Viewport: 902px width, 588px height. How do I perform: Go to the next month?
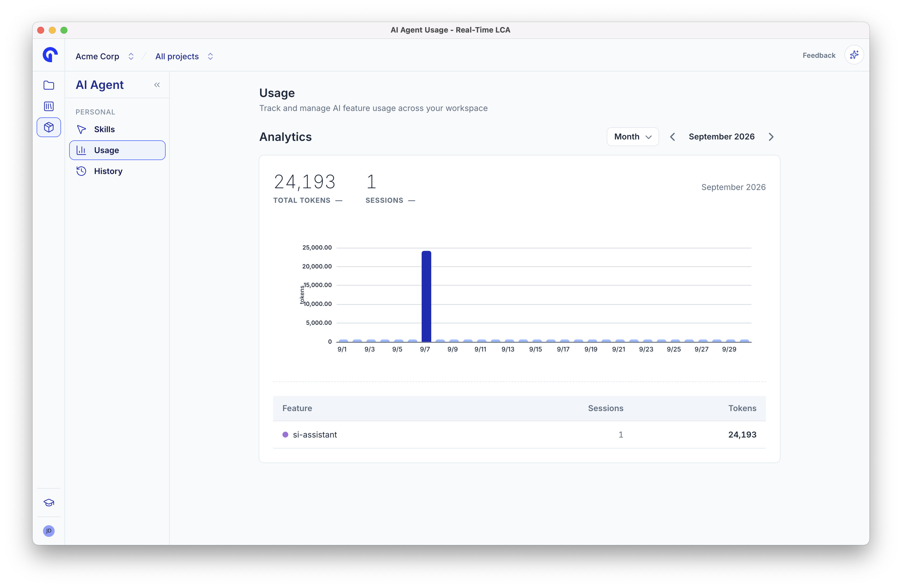click(771, 137)
